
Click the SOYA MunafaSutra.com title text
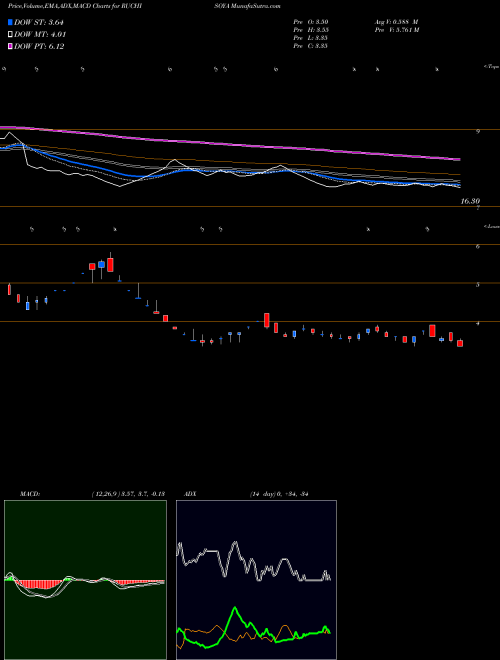click(x=247, y=6)
